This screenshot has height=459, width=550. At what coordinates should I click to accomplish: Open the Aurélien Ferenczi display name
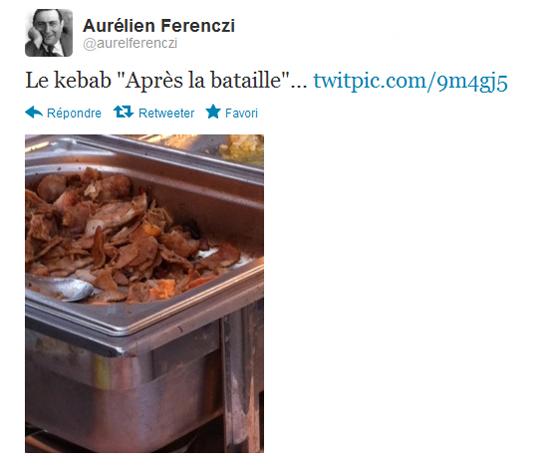(x=159, y=26)
